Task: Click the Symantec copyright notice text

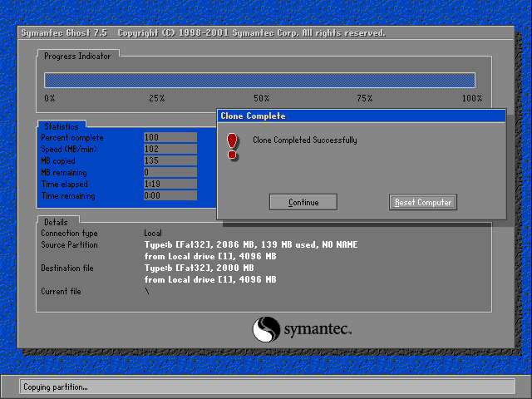Action: [251, 33]
